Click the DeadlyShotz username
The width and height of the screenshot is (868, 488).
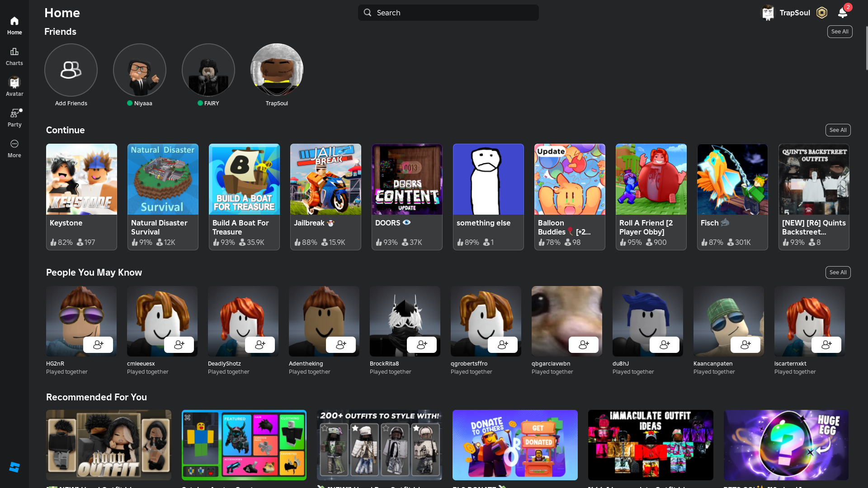click(224, 364)
